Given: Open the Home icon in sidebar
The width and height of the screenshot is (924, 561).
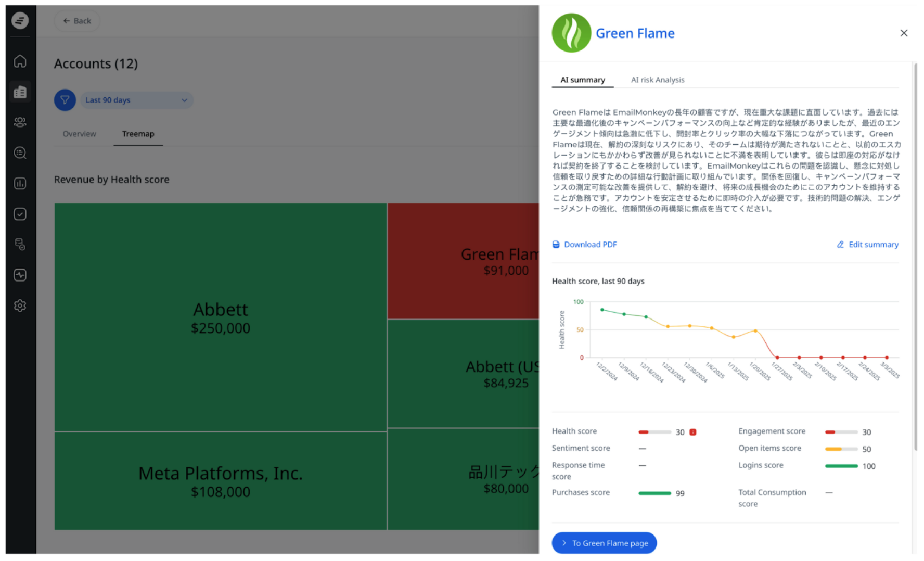Looking at the screenshot, I should pos(20,61).
